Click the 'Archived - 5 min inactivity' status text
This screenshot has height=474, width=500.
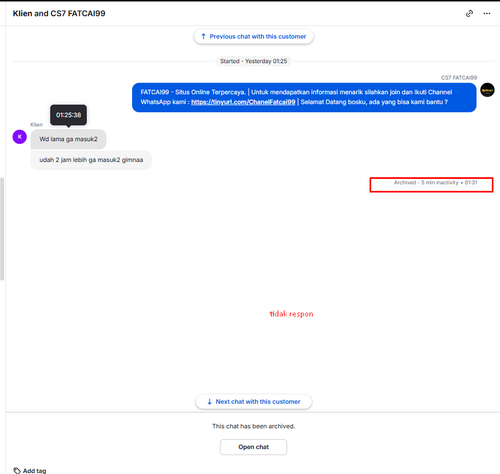(435, 183)
